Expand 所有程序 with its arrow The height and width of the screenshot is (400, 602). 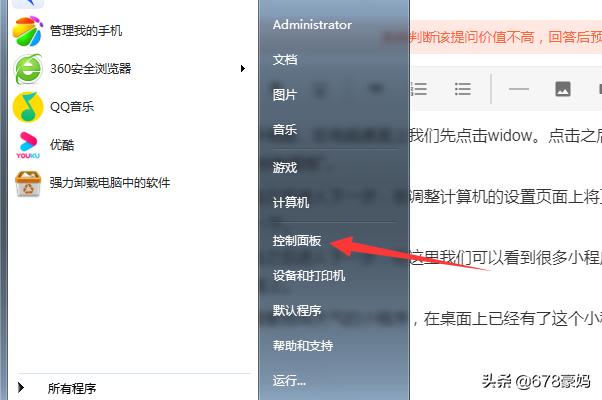click(21, 388)
